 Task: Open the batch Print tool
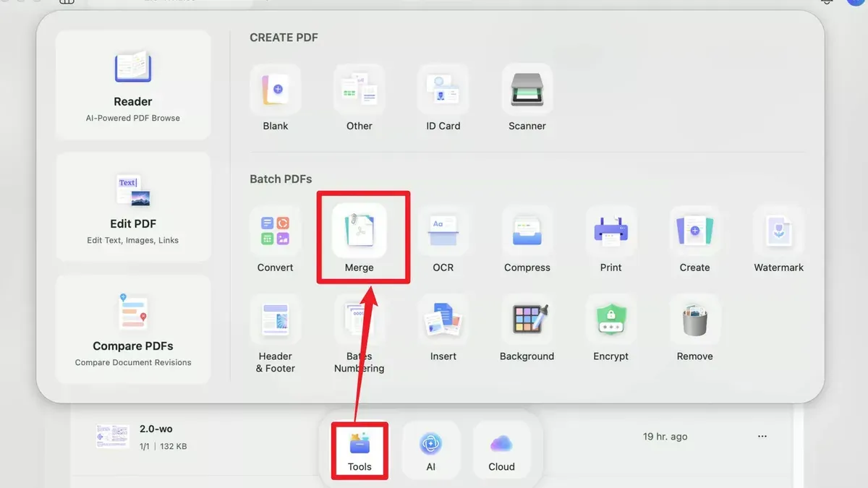(611, 240)
